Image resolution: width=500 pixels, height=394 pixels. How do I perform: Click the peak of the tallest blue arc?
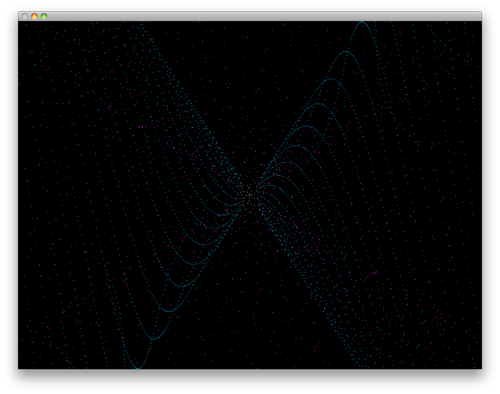pyautogui.click(x=362, y=22)
